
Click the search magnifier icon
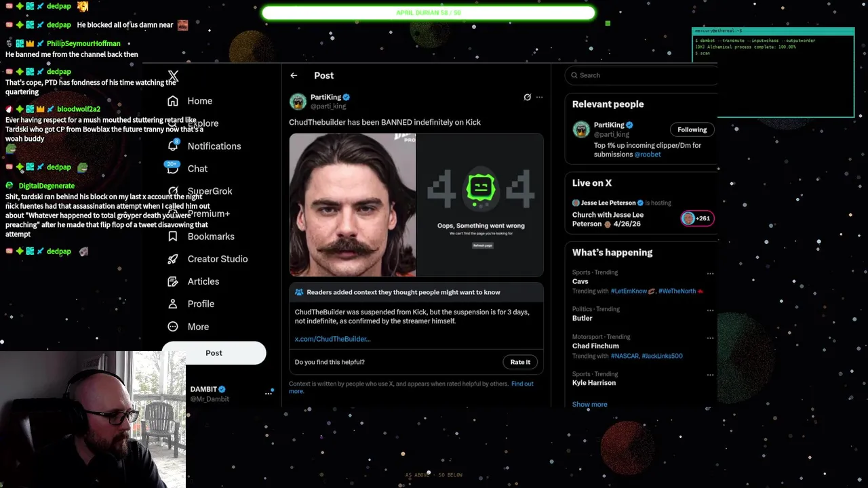[x=574, y=75]
